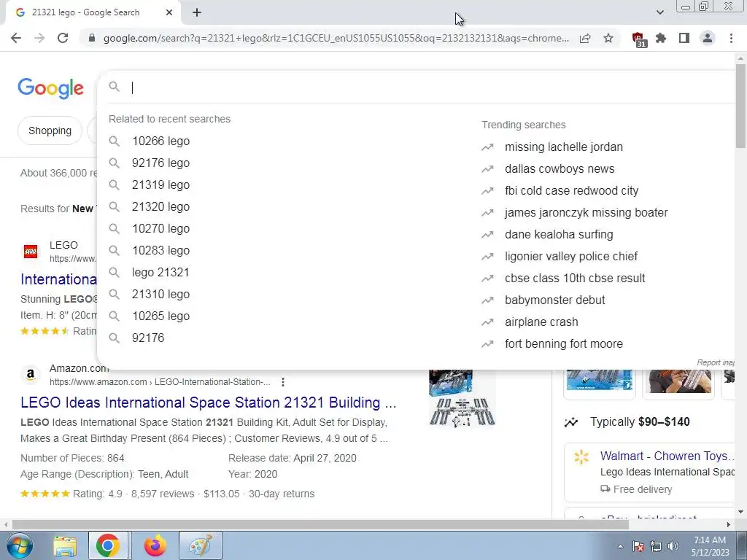Screen dimensions: 747x560
Task: Show hidden tray icons arrow
Action: click(x=620, y=546)
